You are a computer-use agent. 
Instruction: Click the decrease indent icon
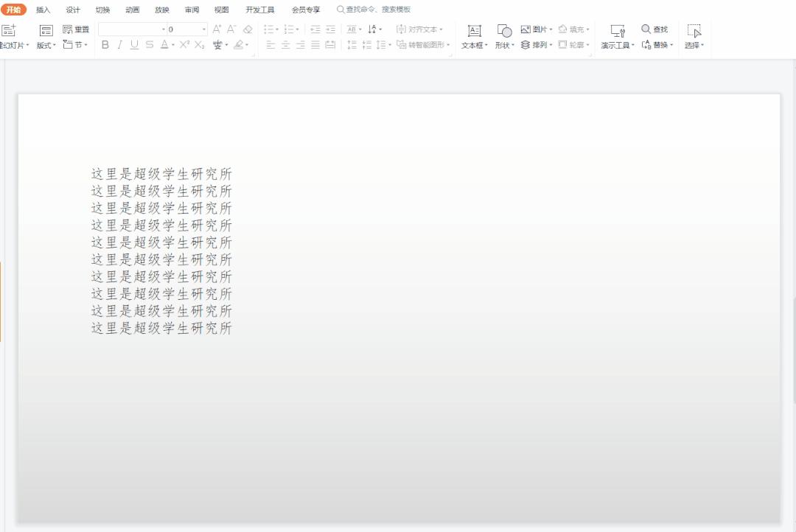pyautogui.click(x=315, y=29)
